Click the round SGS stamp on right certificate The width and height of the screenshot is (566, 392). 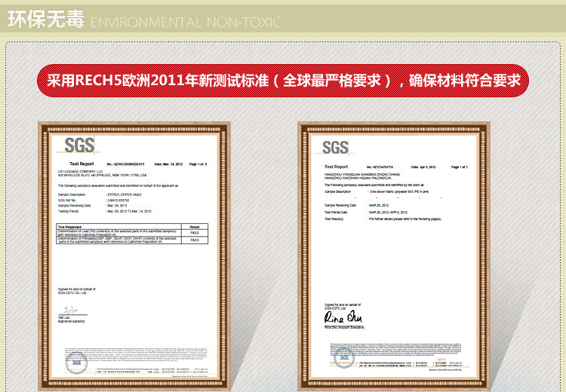click(344, 358)
